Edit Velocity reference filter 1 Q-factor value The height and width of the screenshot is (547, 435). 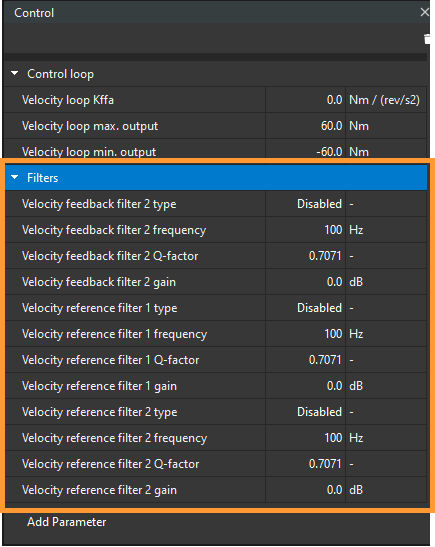tap(305, 360)
